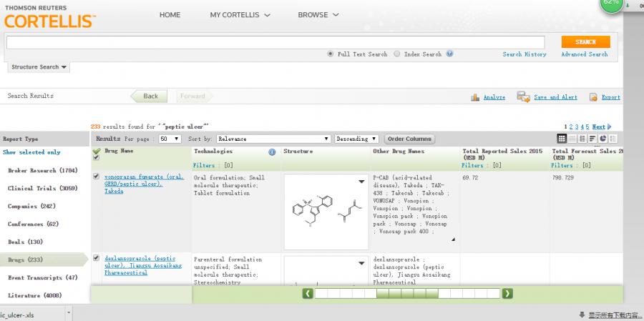Open the Structure Search dropdown
Viewport: 644px width, 321px height.
pyautogui.click(x=39, y=67)
